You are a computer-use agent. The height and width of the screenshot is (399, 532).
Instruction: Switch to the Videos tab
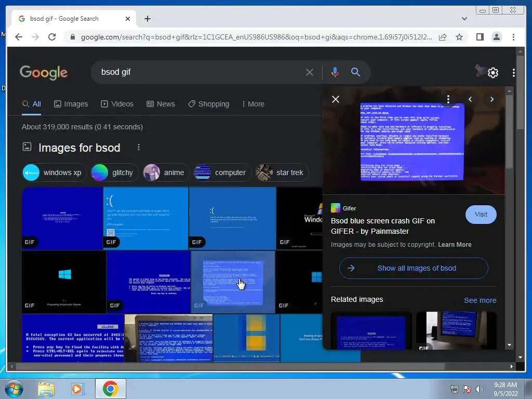click(x=117, y=104)
